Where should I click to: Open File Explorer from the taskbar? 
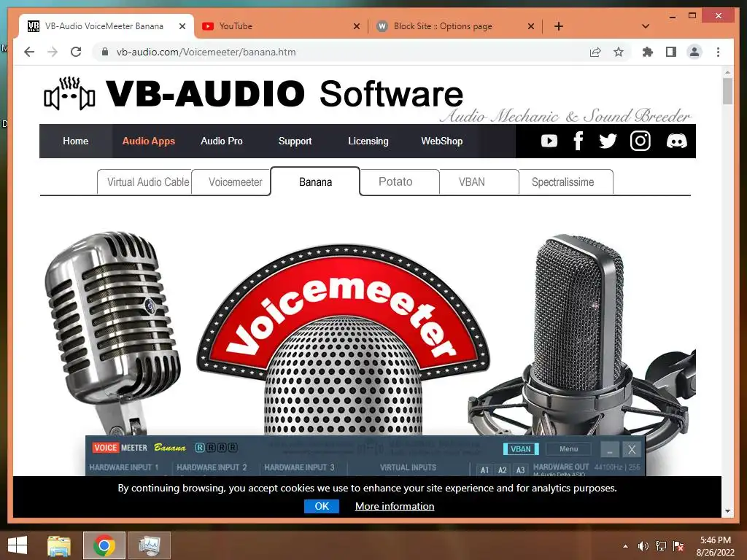point(58,545)
